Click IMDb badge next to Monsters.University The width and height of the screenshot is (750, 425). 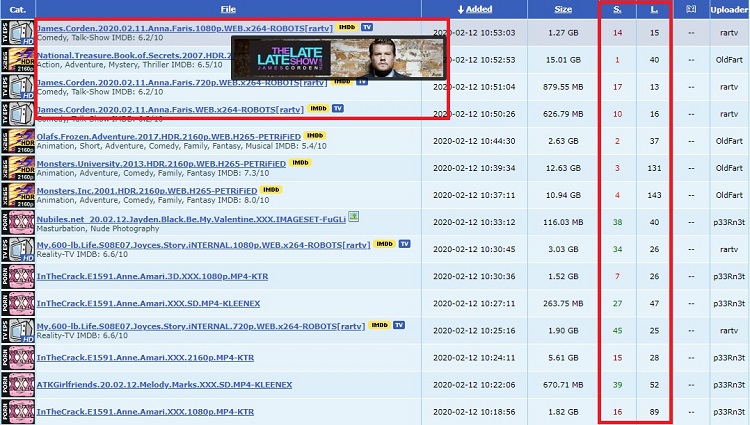[x=300, y=163]
